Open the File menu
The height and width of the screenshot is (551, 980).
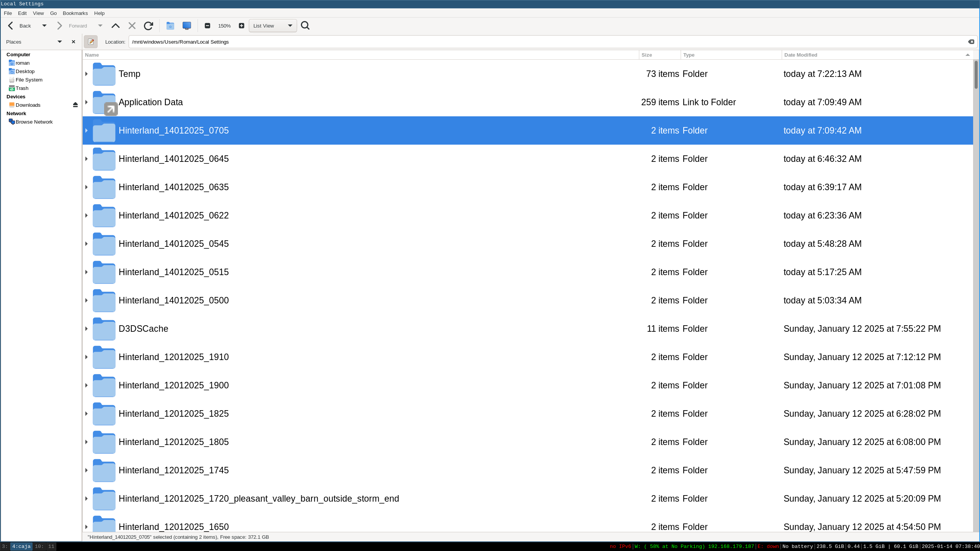[8, 13]
